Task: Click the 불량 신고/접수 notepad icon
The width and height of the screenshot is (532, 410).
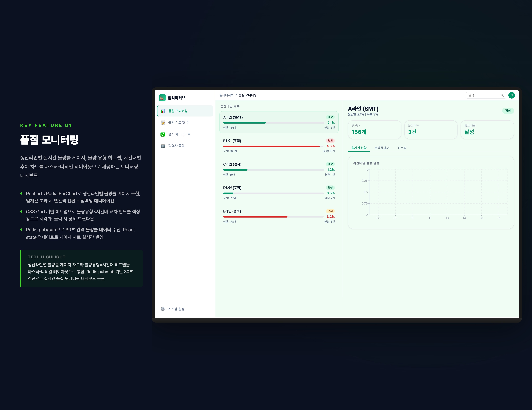Action: coord(163,123)
